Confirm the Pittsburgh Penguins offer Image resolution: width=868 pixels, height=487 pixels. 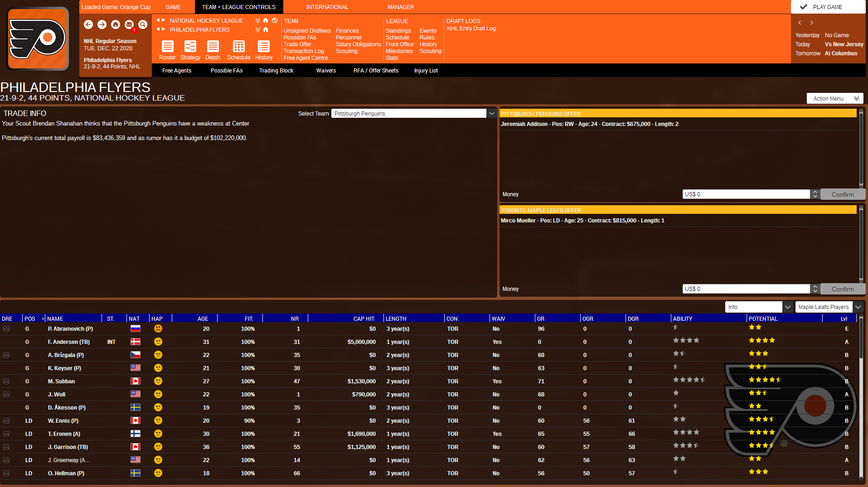(843, 194)
